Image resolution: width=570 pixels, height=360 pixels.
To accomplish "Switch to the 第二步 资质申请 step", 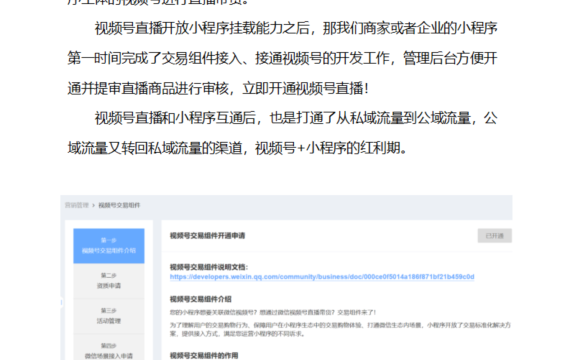I will [109, 281].
